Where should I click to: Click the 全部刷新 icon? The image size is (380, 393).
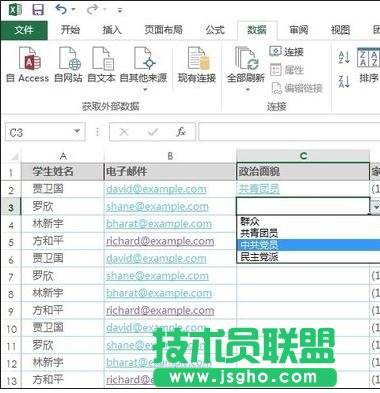[246, 59]
